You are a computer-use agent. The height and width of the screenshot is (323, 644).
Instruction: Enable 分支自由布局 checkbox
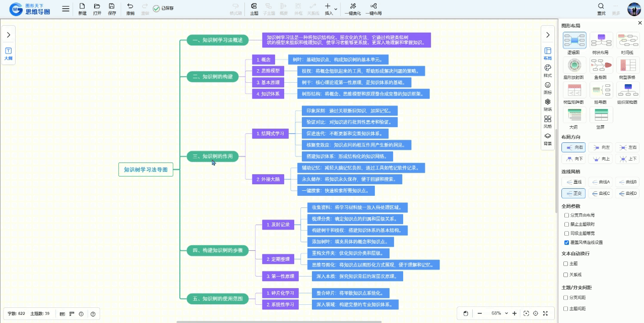566,215
